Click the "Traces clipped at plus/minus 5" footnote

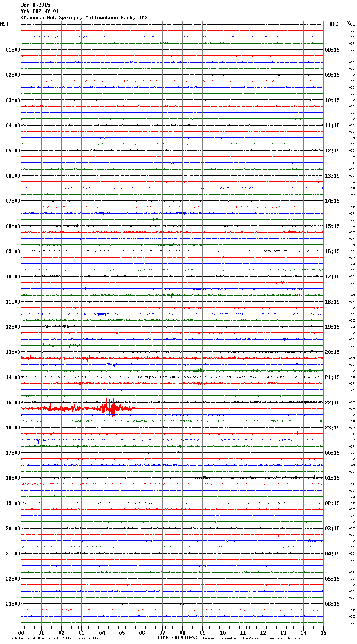pyautogui.click(x=254, y=638)
